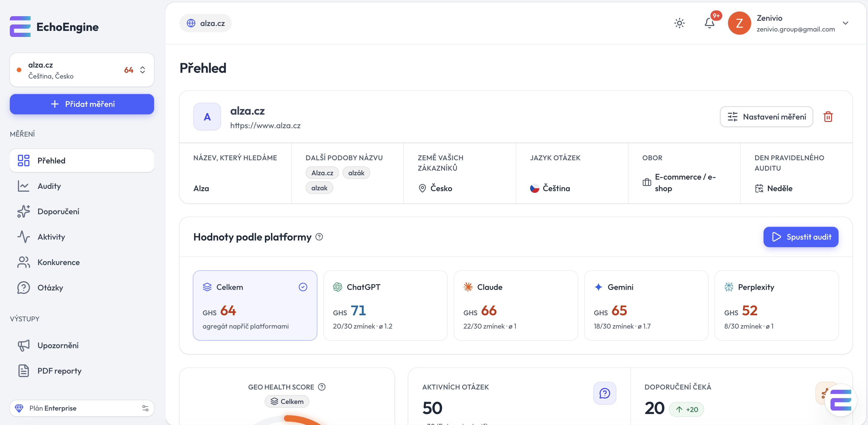
Task: Click the alzak name variant tag
Action: pyautogui.click(x=319, y=188)
